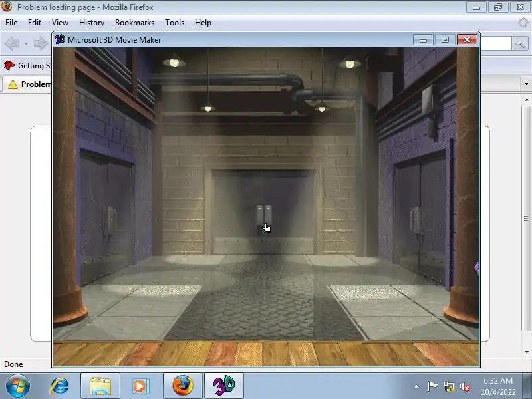532x399 pixels.
Task: Click the clock showing 6:32 AM
Action: [x=497, y=386]
